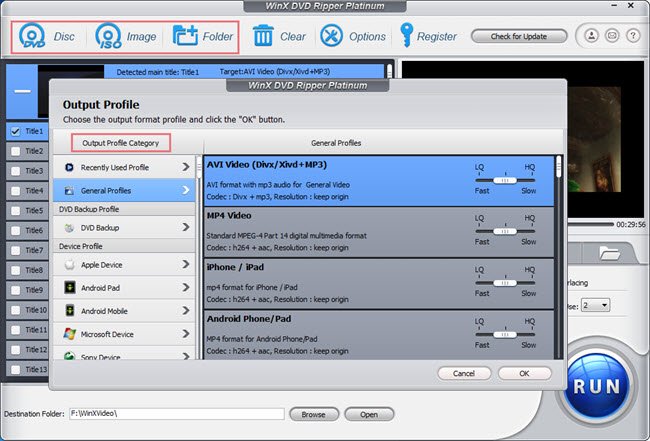
Task: Uncheck the Title1 checkbox
Action: pos(15,131)
